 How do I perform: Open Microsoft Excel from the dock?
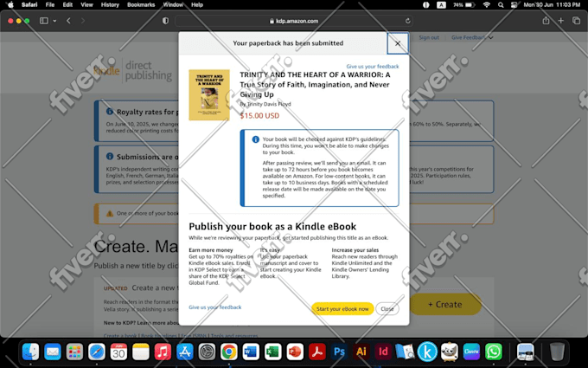[x=273, y=352]
